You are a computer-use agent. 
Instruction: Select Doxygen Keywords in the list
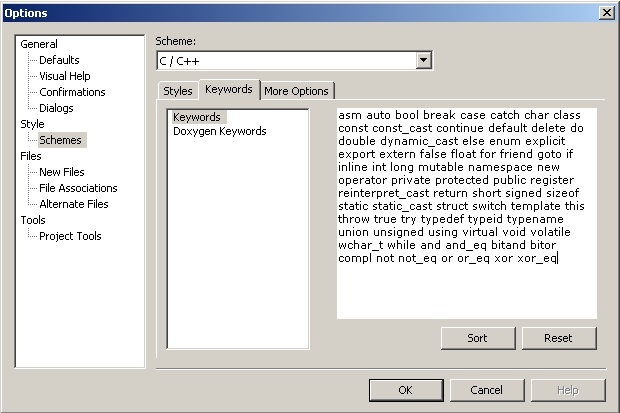coord(220,131)
